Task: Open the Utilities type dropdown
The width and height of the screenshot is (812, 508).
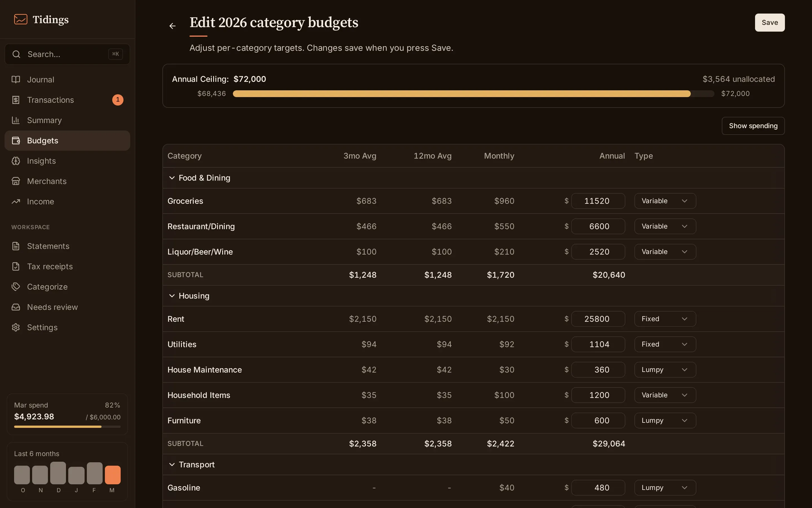Action: (x=665, y=344)
